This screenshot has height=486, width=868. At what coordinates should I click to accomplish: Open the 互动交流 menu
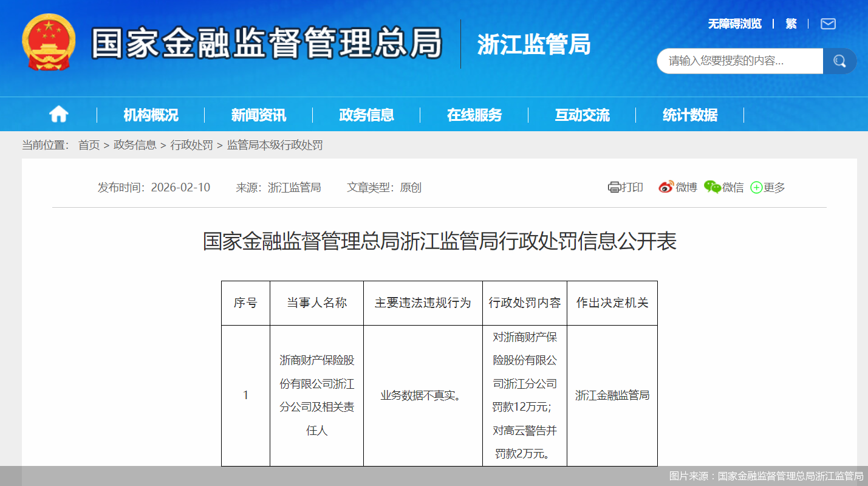(582, 114)
